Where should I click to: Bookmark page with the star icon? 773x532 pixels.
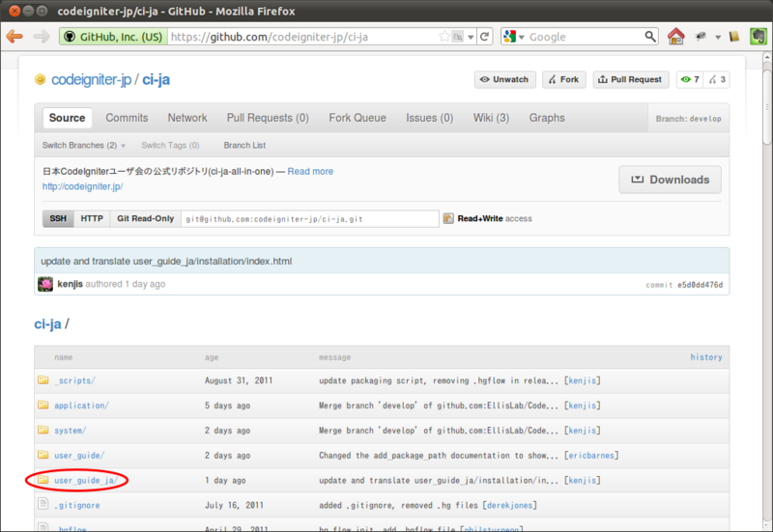[x=444, y=37]
